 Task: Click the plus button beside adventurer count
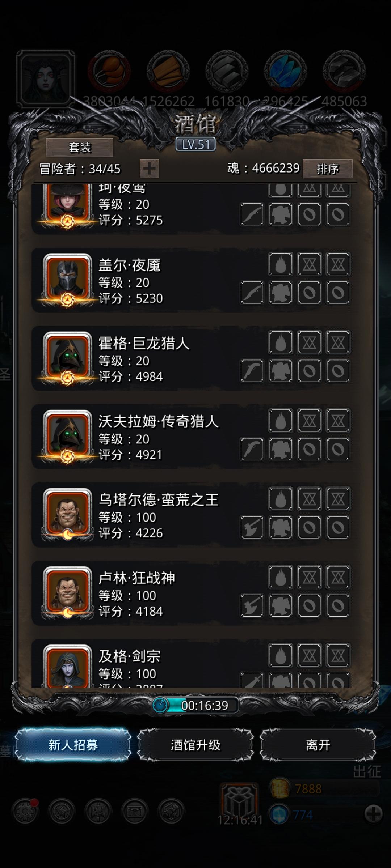(x=149, y=169)
